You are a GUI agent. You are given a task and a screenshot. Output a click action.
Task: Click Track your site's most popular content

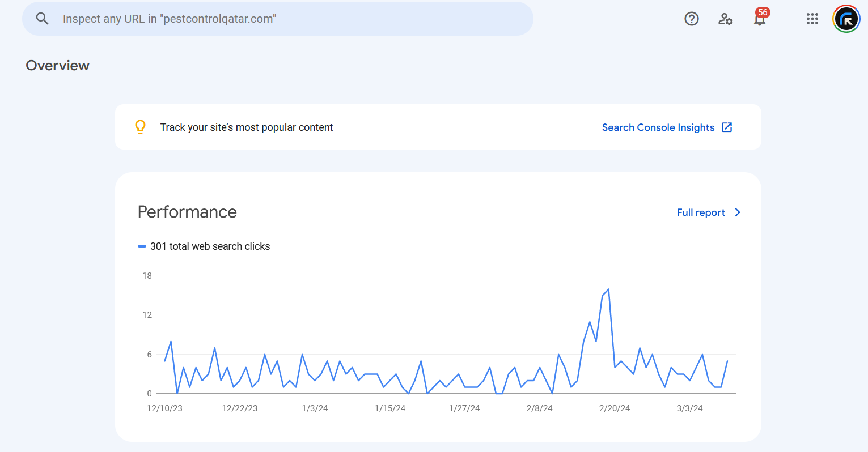246,127
